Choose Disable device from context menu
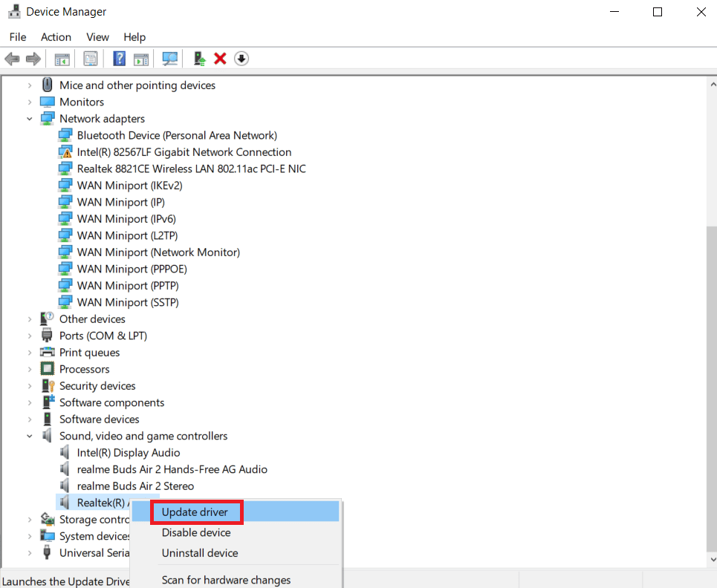Viewport: 717px width, 588px height. [236, 533]
